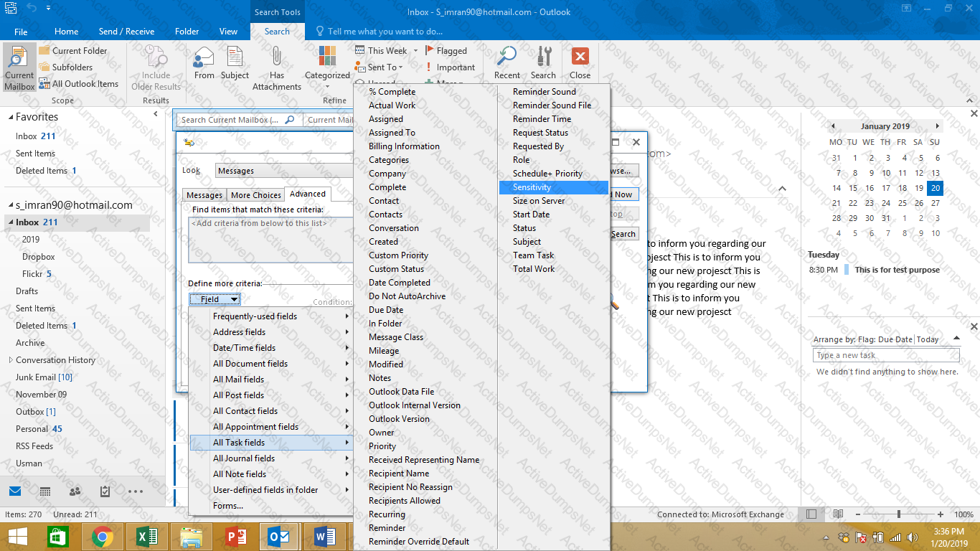Choose Due Date in the field list
980x551 pixels.
[x=386, y=310]
